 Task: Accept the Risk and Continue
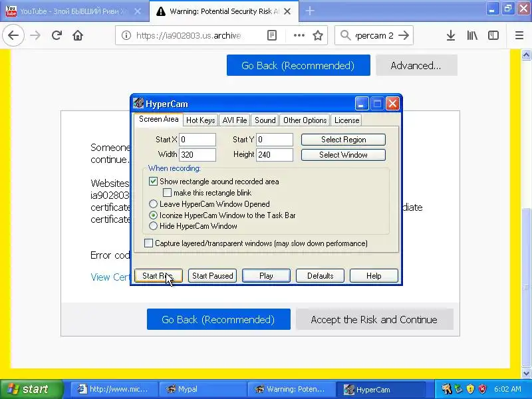tap(374, 319)
